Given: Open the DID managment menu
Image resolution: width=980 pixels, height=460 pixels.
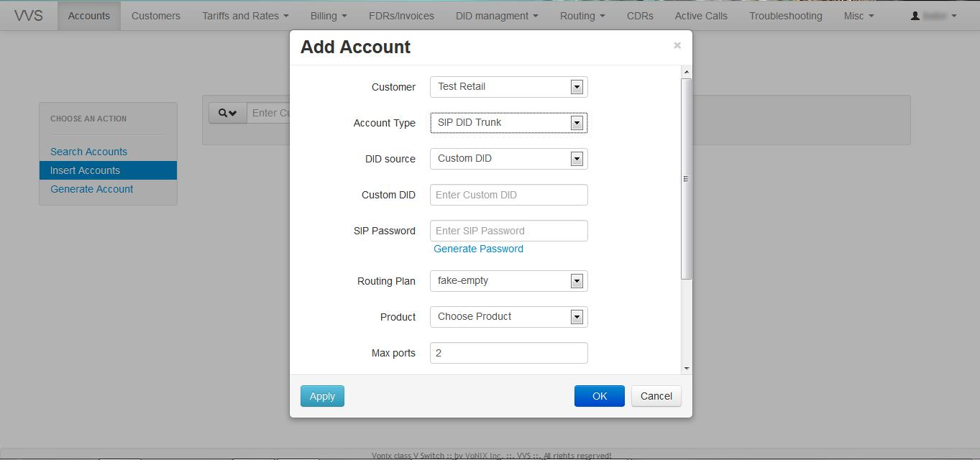Looking at the screenshot, I should (496, 16).
